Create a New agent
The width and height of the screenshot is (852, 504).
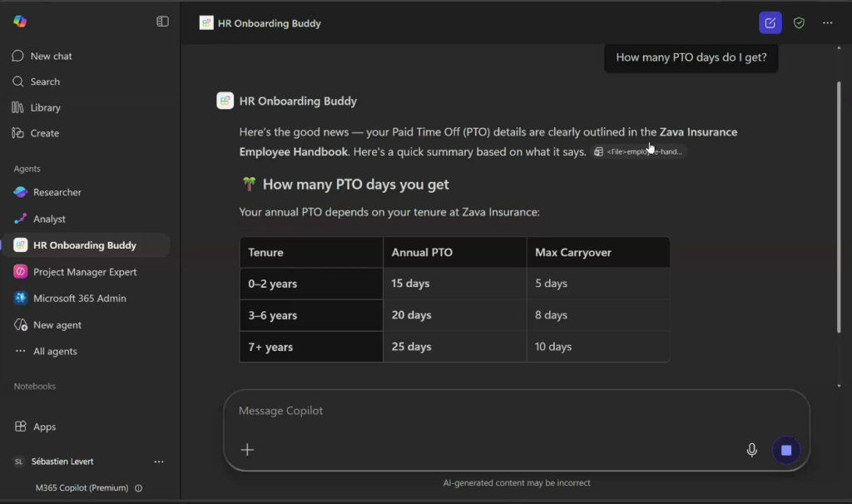57,325
